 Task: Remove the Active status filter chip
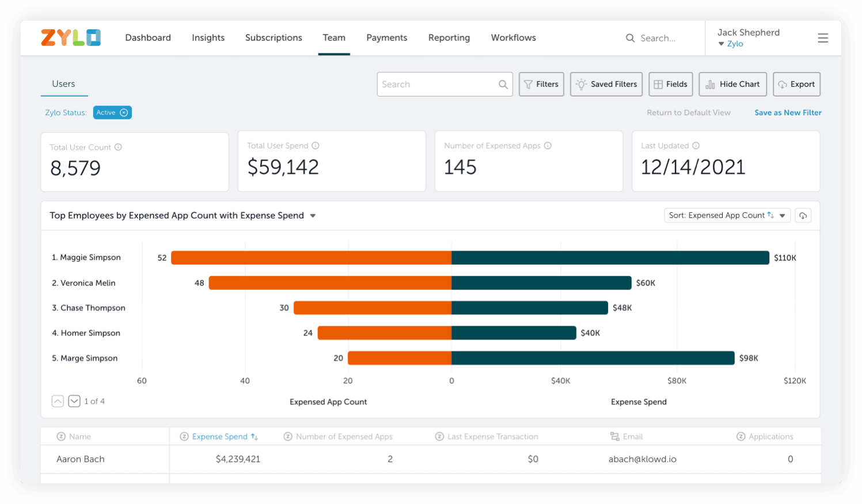(x=124, y=113)
